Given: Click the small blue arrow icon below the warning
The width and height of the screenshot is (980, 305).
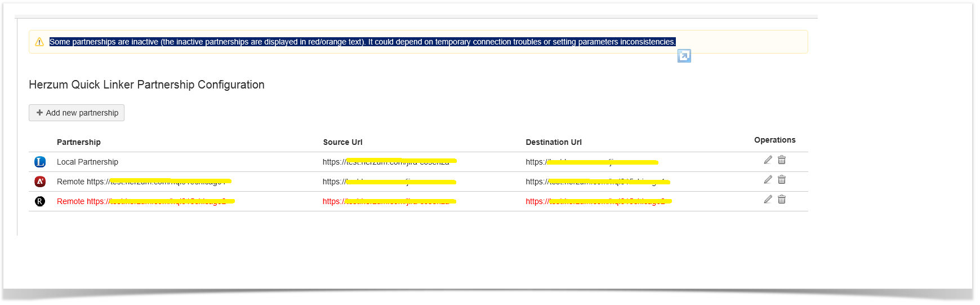Looking at the screenshot, I should click(684, 56).
